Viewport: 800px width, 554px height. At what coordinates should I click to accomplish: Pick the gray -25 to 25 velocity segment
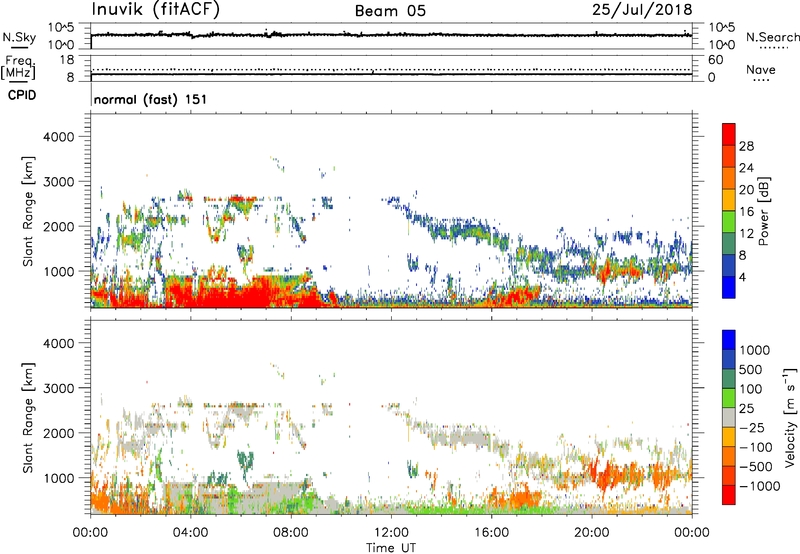pyautogui.click(x=729, y=417)
